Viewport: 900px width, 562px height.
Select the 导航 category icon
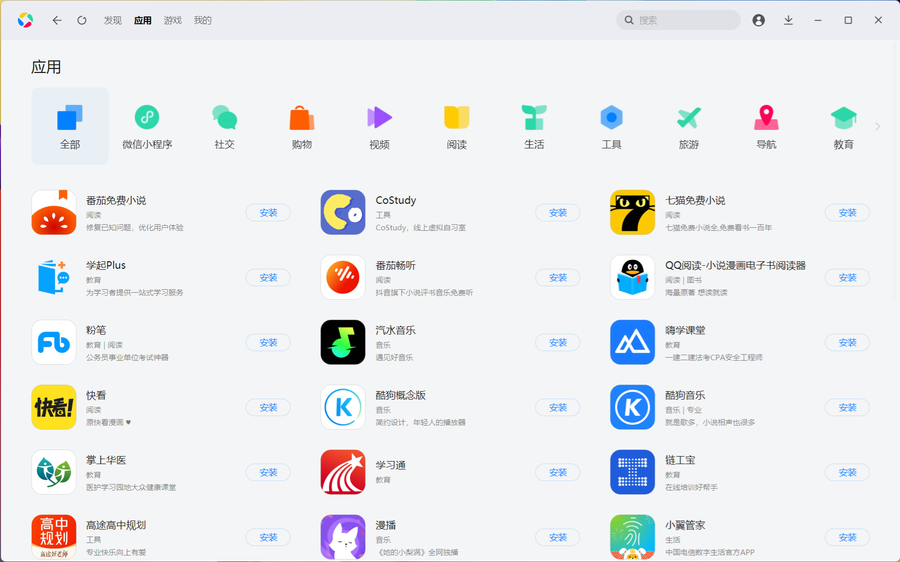click(766, 117)
